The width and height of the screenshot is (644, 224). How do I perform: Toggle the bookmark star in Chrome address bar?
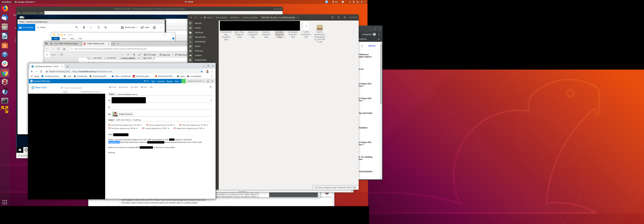[202, 71]
